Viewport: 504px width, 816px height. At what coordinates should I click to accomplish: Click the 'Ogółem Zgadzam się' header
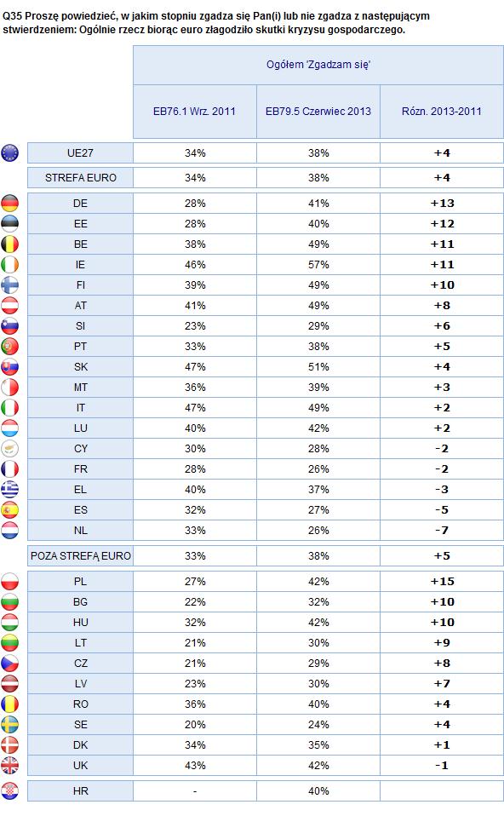click(x=318, y=65)
